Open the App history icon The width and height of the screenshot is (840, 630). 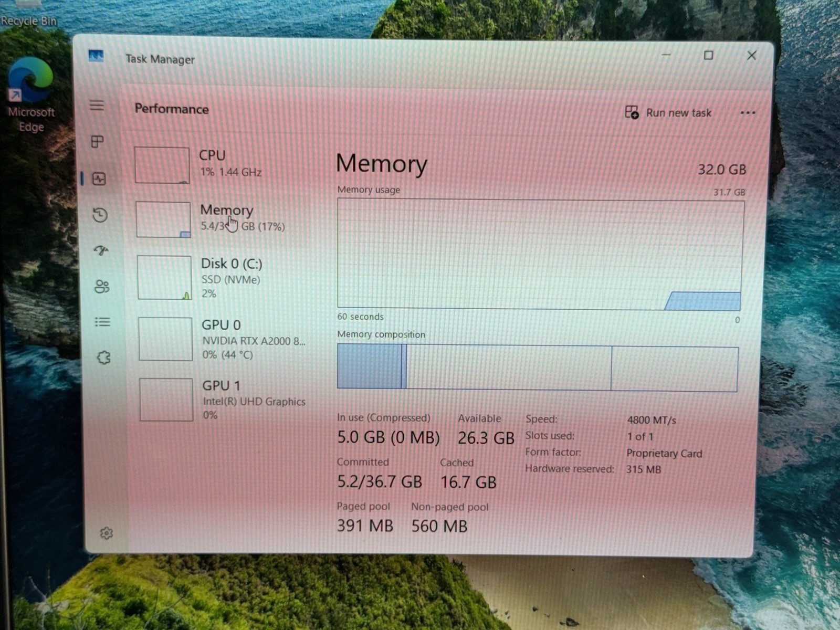[100, 215]
